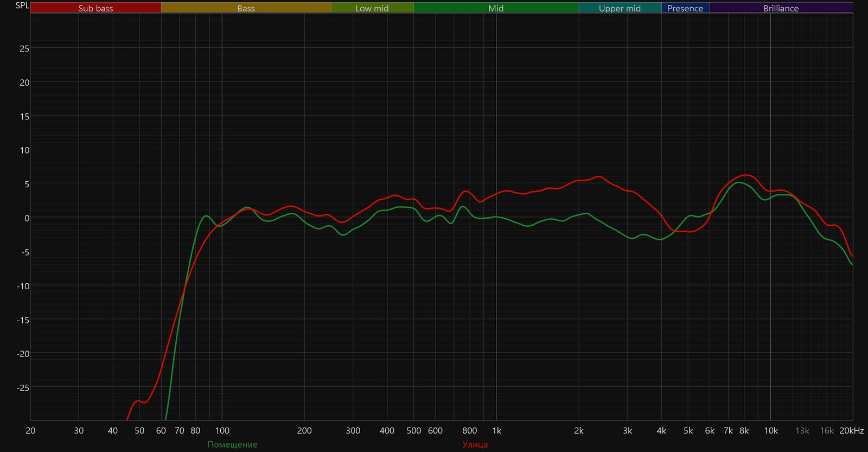Click the 500 Hz axis label
Viewport: 868px width, 452px height.
click(x=414, y=430)
